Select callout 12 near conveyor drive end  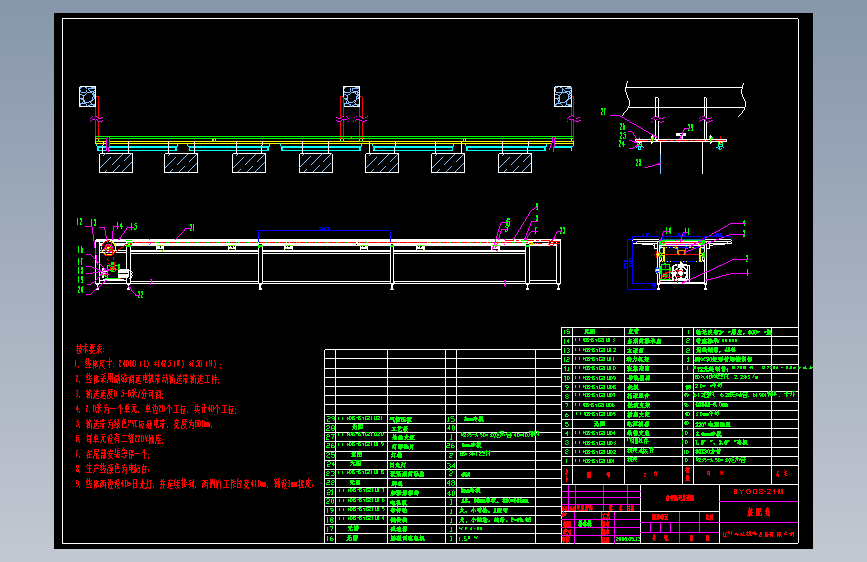tap(80, 222)
